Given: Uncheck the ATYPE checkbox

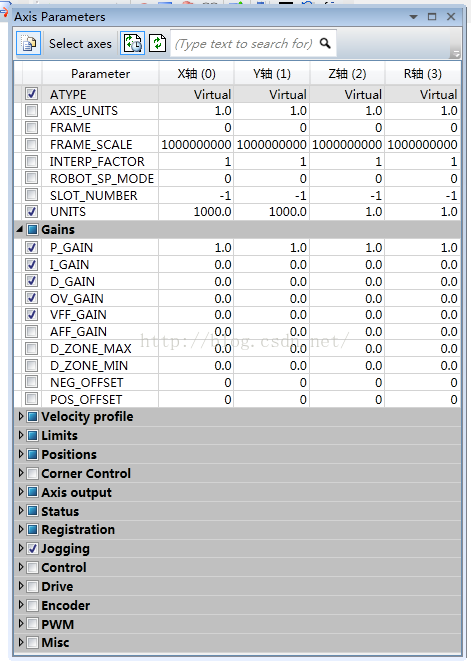Looking at the screenshot, I should [x=31, y=94].
